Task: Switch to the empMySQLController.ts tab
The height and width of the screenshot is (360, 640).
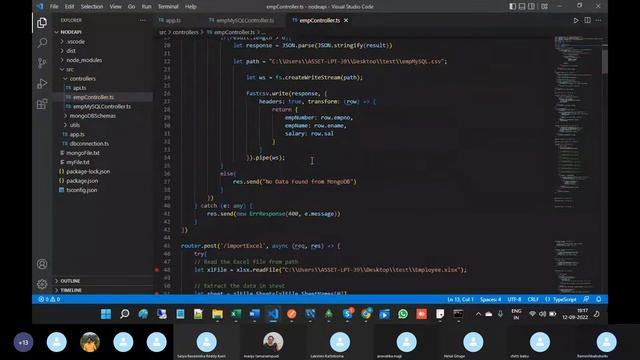Action: pos(241,20)
